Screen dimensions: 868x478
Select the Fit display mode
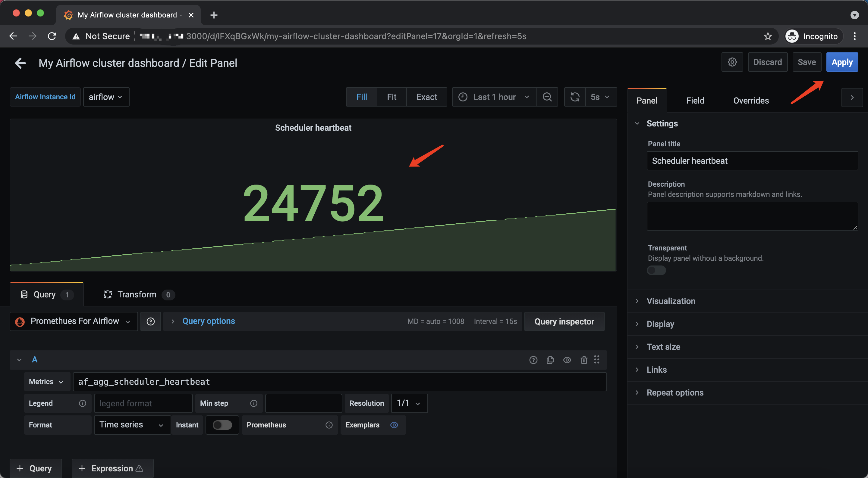click(392, 97)
